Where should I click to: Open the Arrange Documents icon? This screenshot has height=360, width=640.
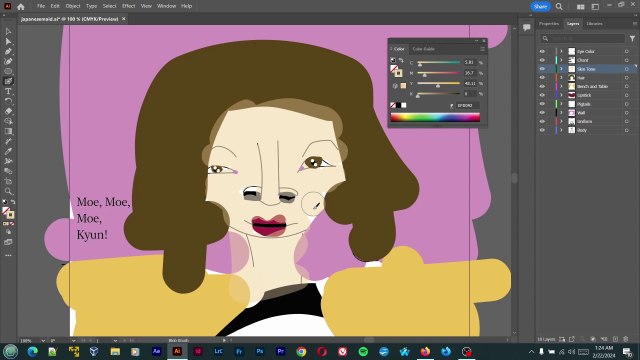[x=580, y=7]
